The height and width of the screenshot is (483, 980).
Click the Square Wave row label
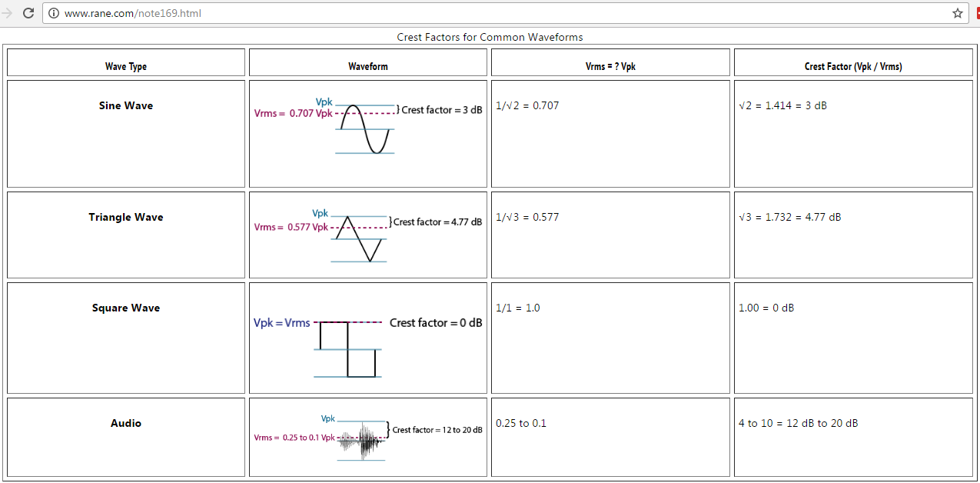tap(126, 308)
